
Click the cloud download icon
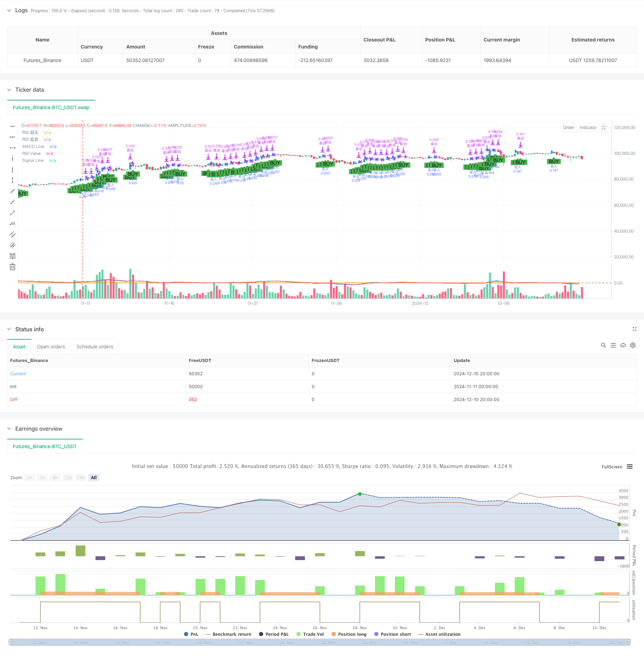tap(623, 345)
